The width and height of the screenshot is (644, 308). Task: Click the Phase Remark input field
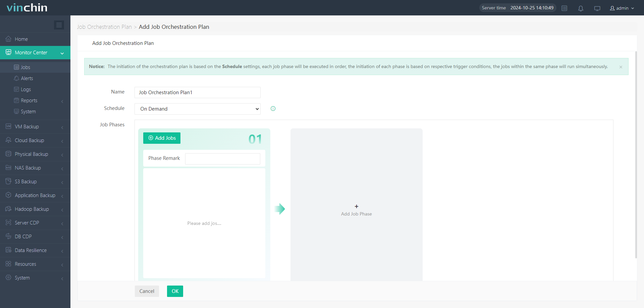[222, 159]
